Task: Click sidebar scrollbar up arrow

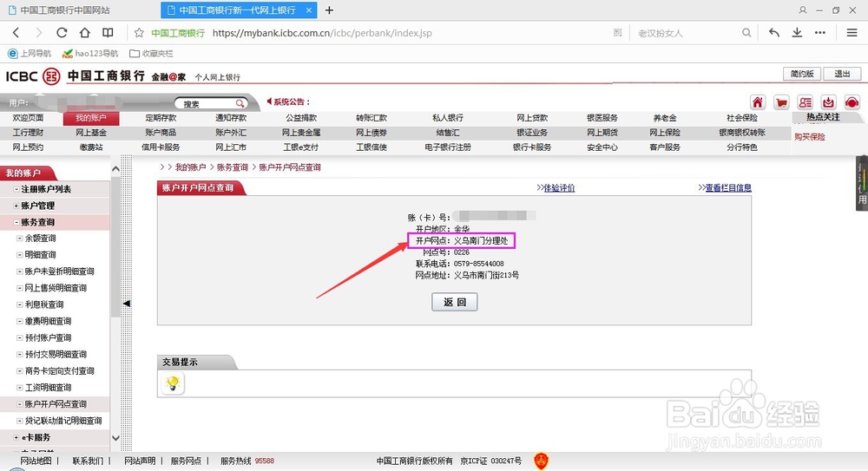Action: pos(115,169)
